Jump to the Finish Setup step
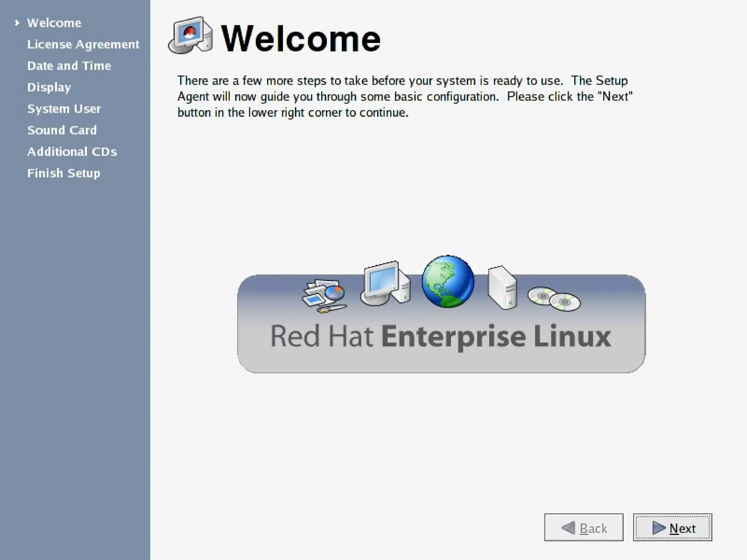The image size is (747, 560). click(x=63, y=173)
